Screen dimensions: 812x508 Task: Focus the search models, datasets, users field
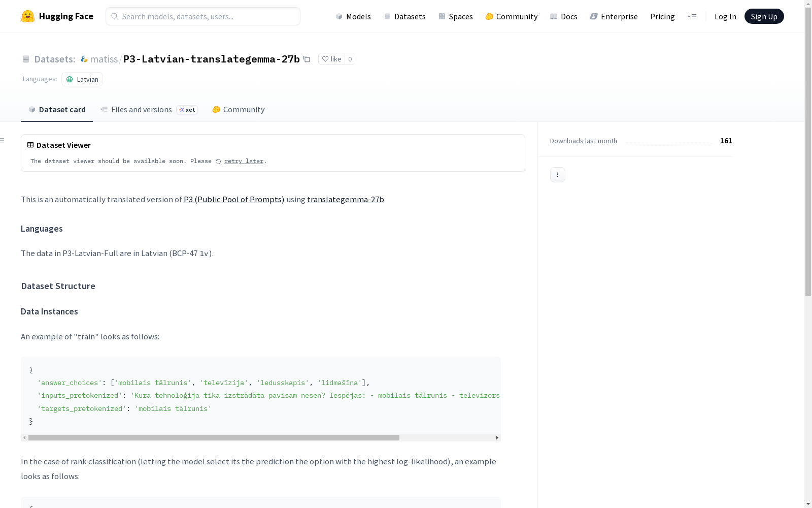pyautogui.click(x=203, y=16)
